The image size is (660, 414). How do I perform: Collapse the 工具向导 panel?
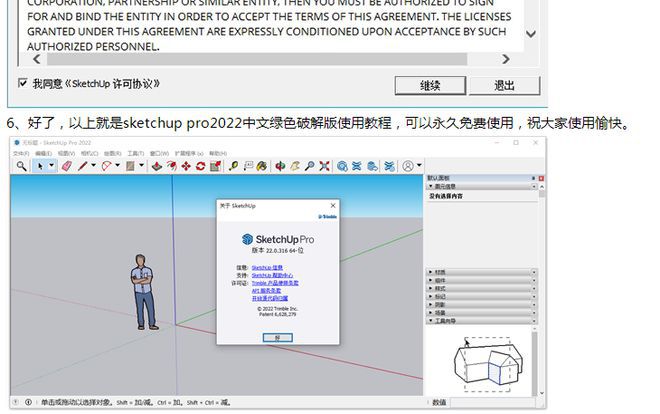431,321
